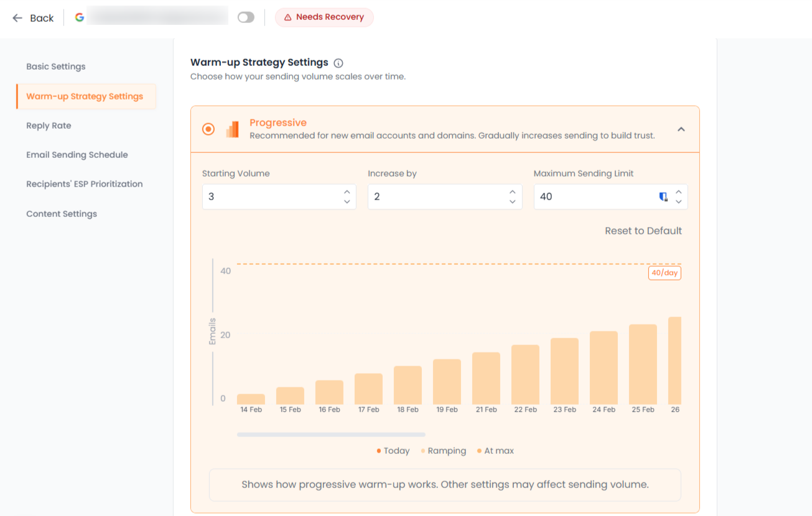Click the Progressive bar chart icon
This screenshot has height=516, width=812.
click(232, 129)
